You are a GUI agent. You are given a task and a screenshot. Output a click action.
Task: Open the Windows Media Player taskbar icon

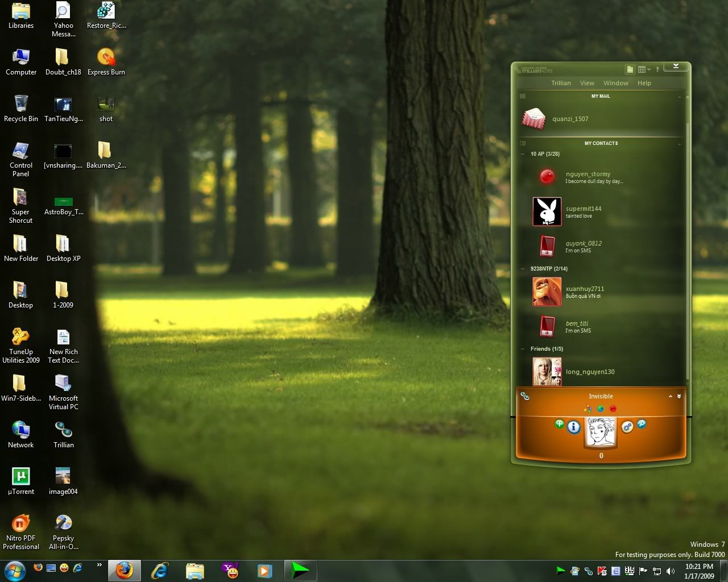coord(264,570)
